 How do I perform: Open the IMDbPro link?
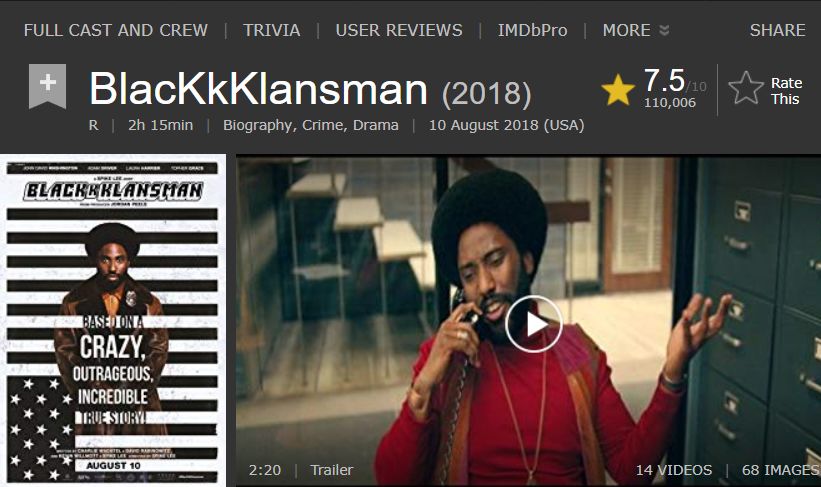[532, 30]
